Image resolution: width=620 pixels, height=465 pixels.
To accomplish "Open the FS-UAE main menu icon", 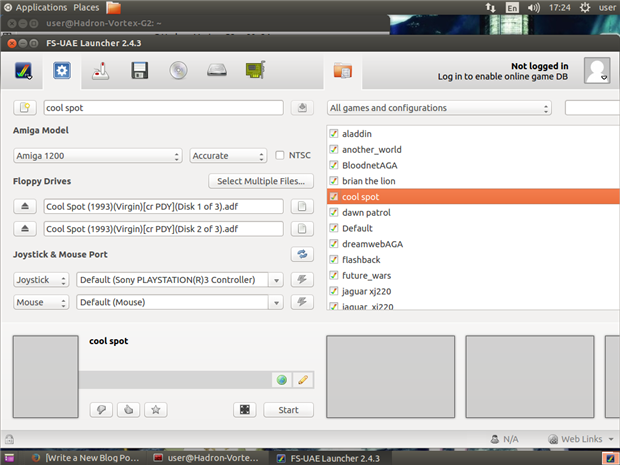I will tap(23, 71).
